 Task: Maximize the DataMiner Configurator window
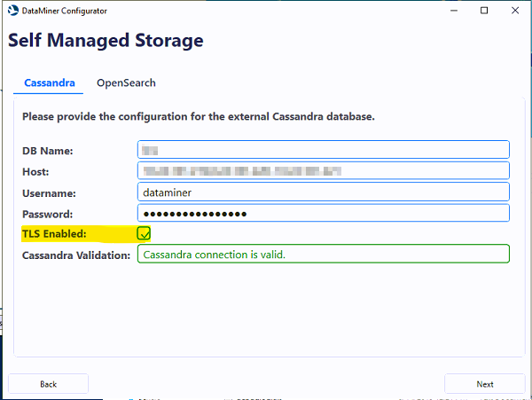click(x=484, y=11)
